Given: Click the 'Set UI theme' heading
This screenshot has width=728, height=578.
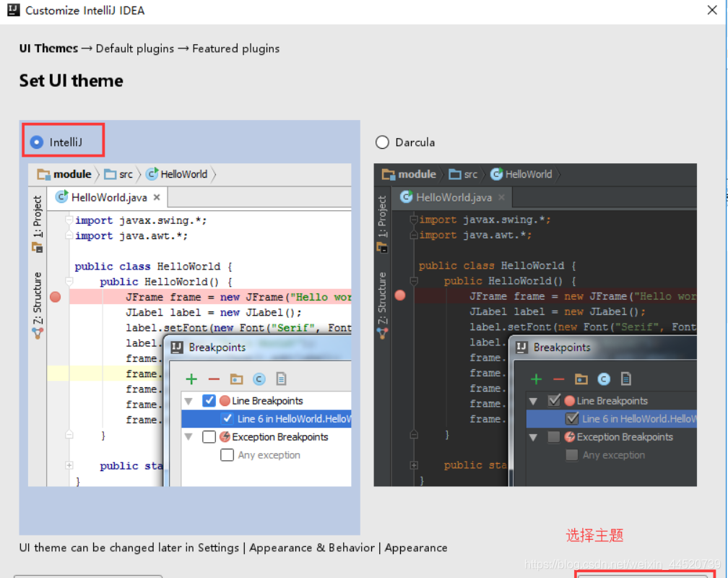Looking at the screenshot, I should tap(71, 81).
